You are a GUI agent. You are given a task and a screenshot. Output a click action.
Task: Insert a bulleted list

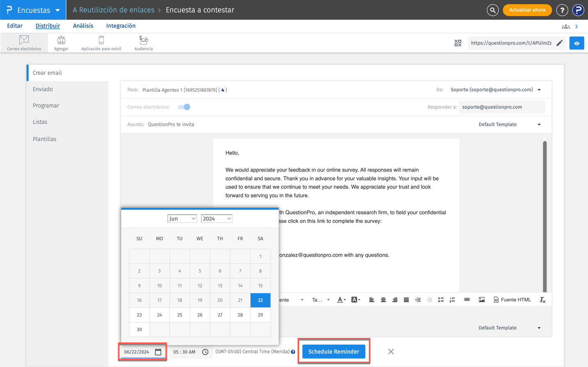point(441,300)
